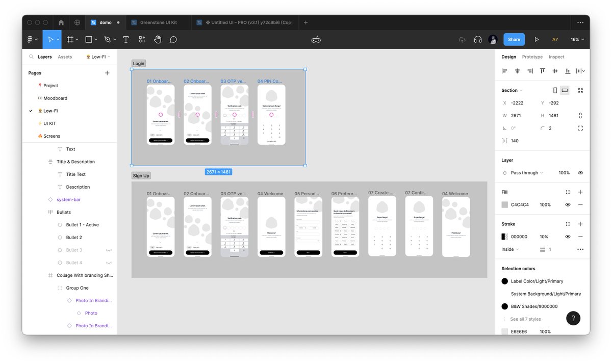Collapse the Low-Fi pages dropdown
Screen dimensions: 612x364
(x=98, y=57)
